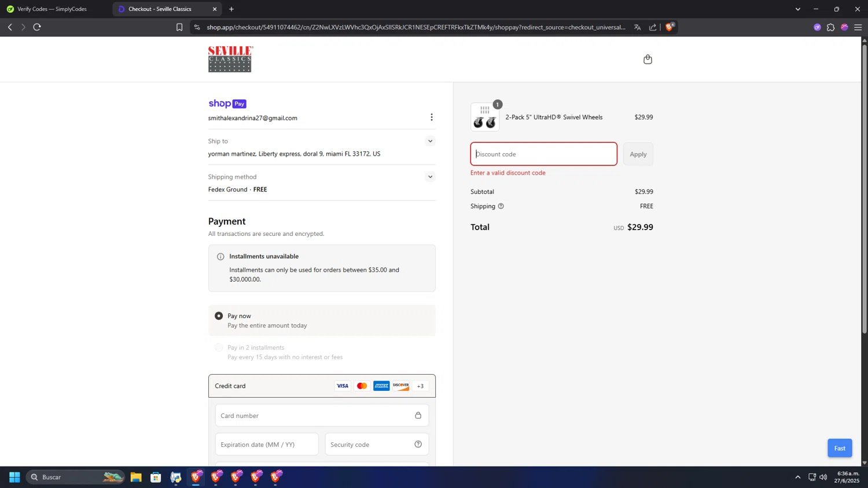Image resolution: width=868 pixels, height=488 pixels.
Task: Open the browser extensions puzzle icon
Action: click(x=830, y=27)
